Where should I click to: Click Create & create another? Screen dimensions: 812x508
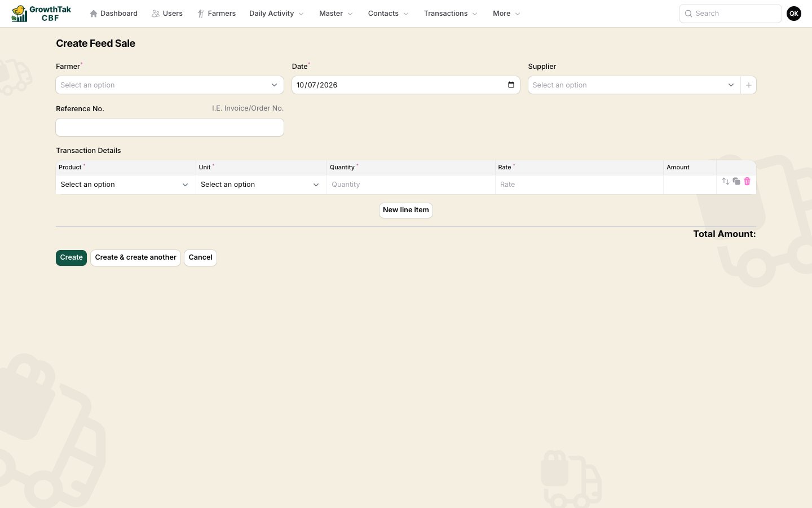[x=135, y=257]
